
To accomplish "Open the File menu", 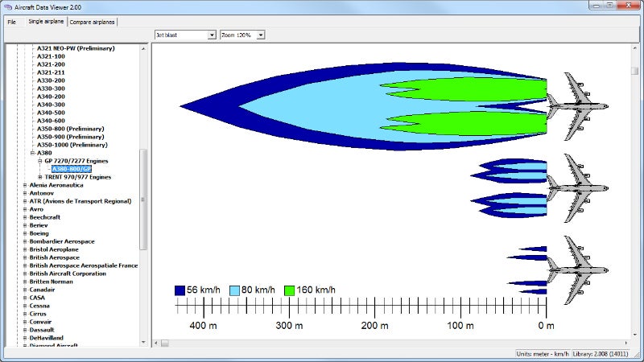I will [12, 22].
